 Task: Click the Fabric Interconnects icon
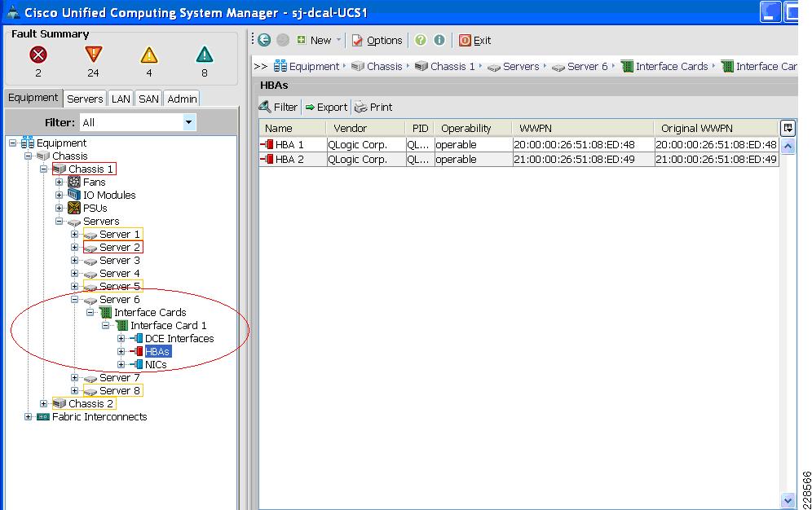click(x=43, y=416)
